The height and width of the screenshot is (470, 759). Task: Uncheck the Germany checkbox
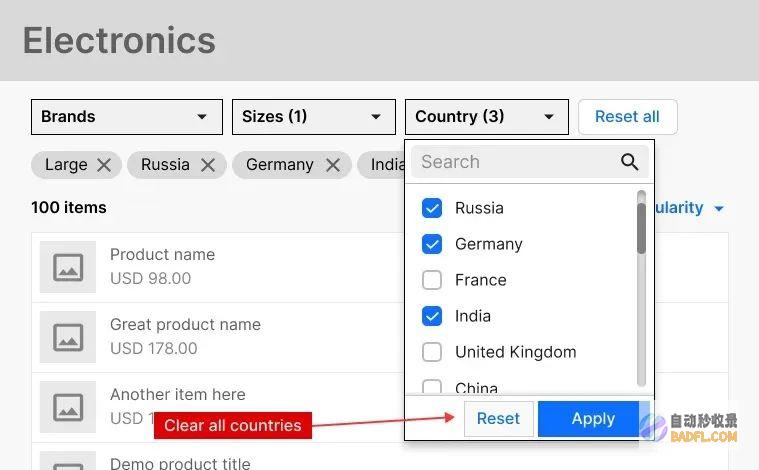pyautogui.click(x=432, y=244)
